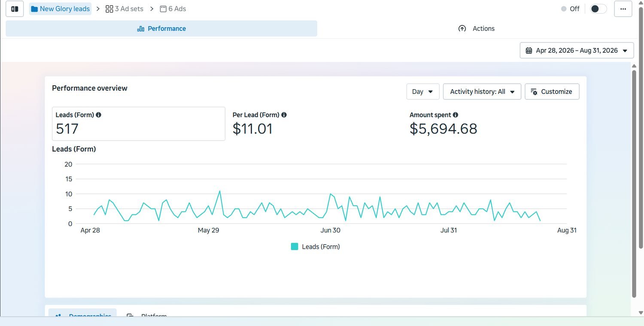Switch to the Performance tab

(161, 29)
